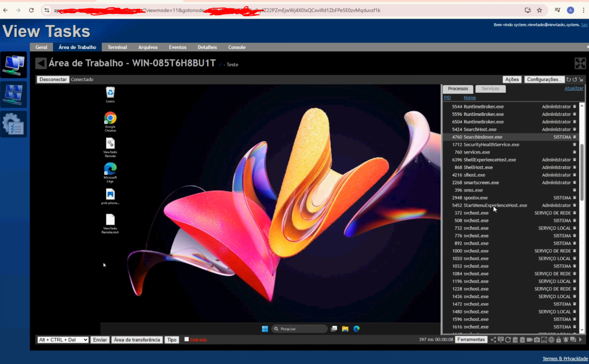Sort processes by the PID column header
This screenshot has width=589, height=364.
coord(447,98)
